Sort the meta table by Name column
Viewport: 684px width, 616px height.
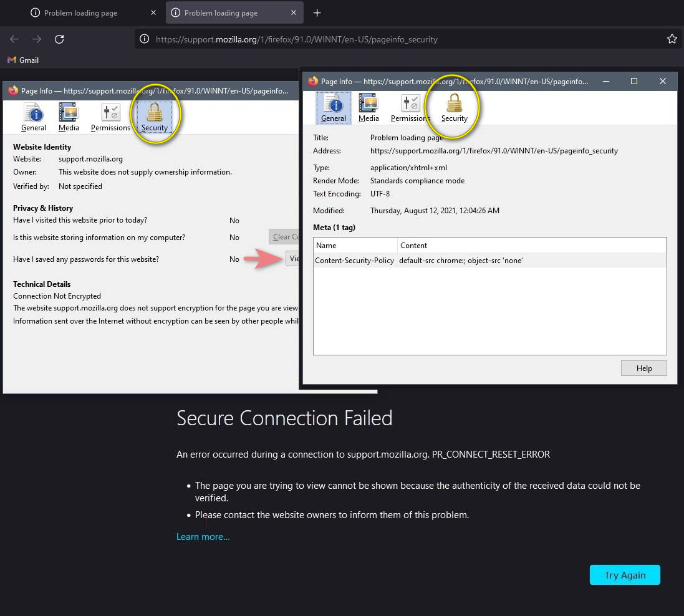click(x=355, y=245)
